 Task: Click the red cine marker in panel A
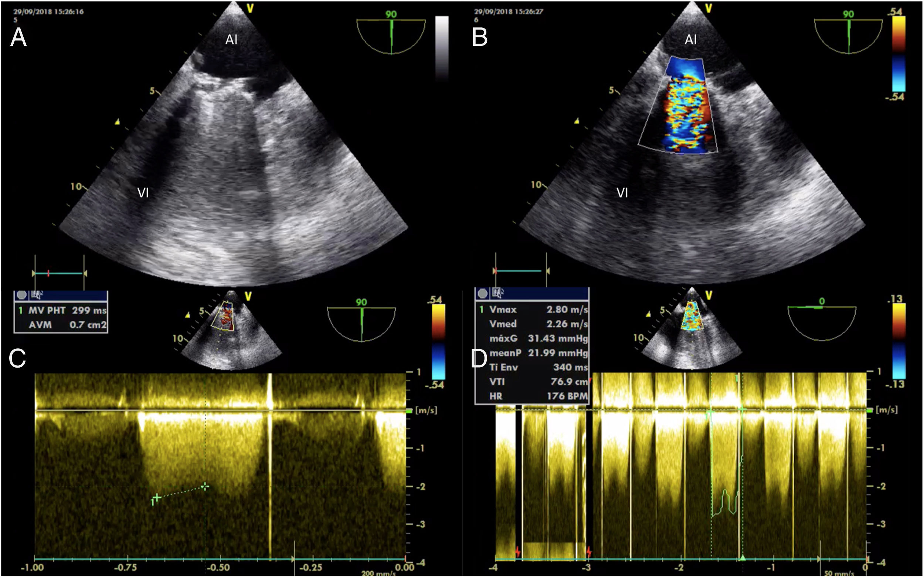48,273
